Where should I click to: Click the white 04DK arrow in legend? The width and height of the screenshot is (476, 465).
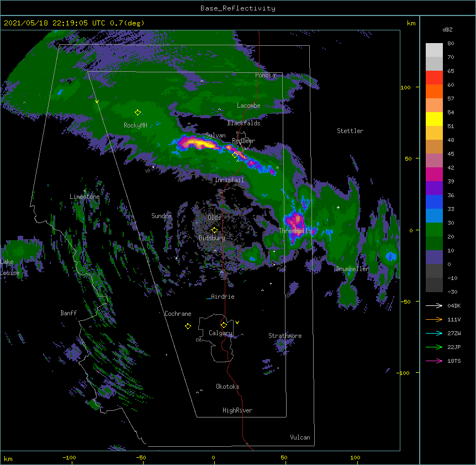tap(434, 305)
